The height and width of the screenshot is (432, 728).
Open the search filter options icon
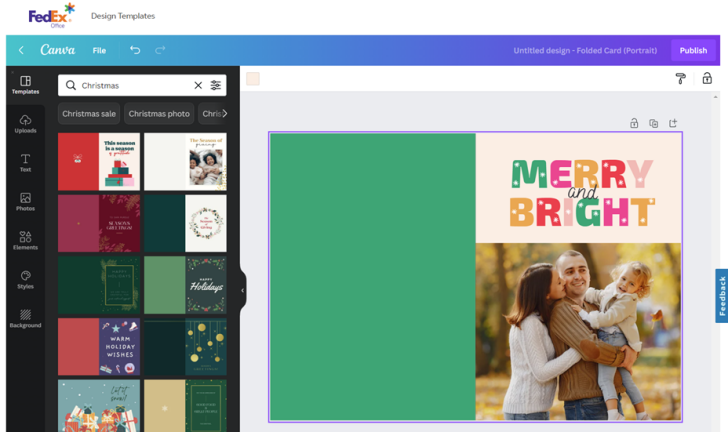pos(215,86)
